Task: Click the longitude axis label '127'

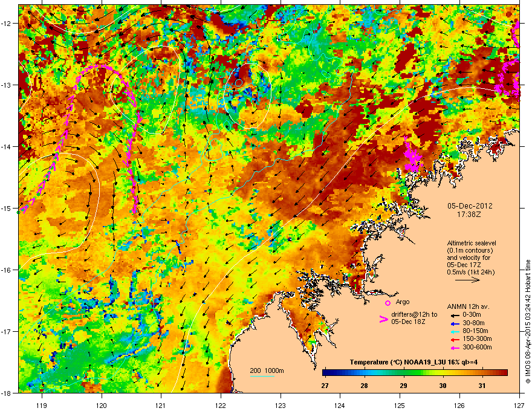Action: (519, 405)
